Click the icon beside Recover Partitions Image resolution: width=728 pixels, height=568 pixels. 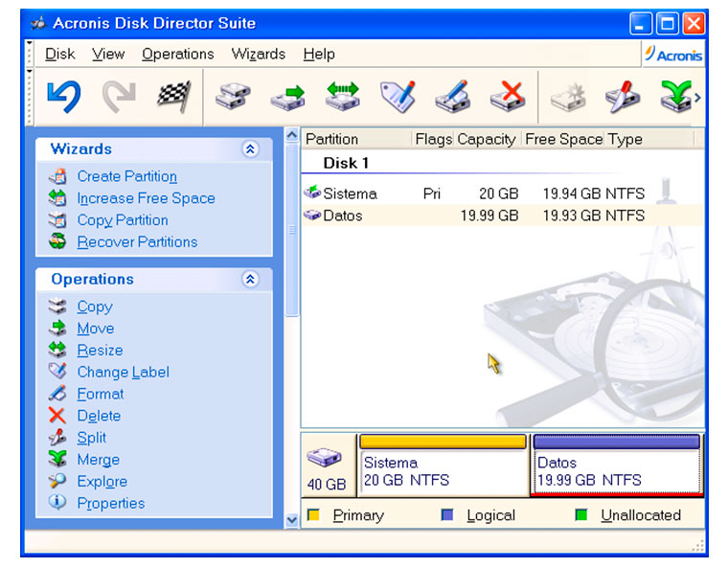point(58,242)
